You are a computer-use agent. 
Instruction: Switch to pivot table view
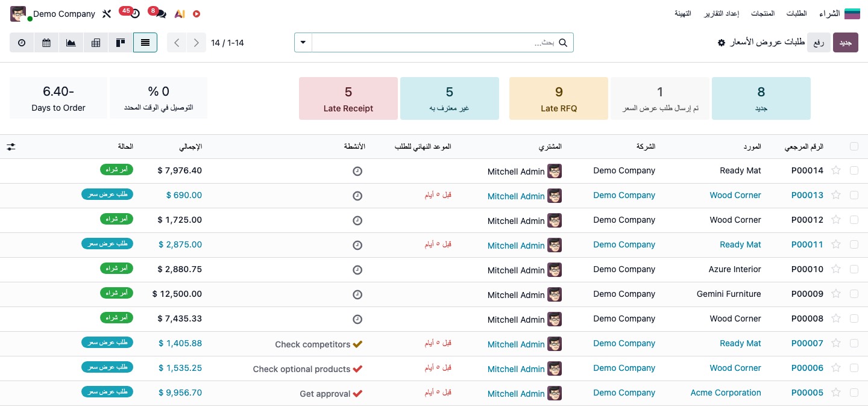[x=96, y=43]
